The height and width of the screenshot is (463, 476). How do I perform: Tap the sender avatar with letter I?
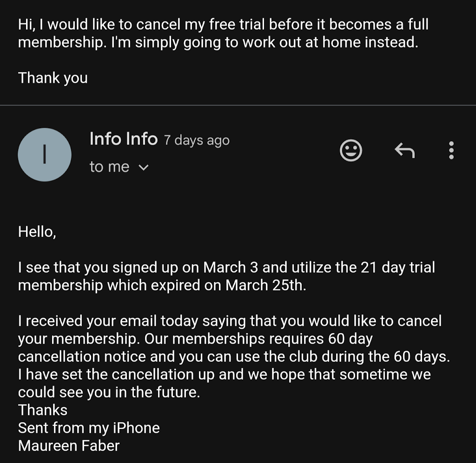pos(44,155)
